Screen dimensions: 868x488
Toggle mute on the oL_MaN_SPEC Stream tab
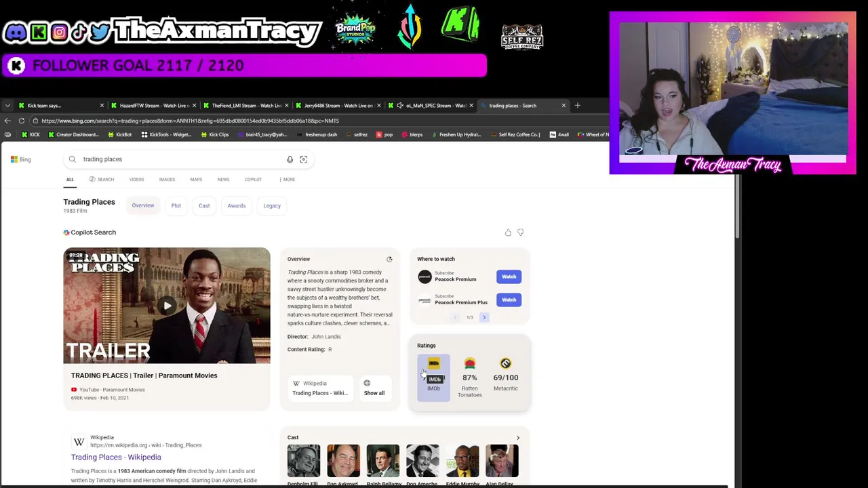[x=399, y=105]
